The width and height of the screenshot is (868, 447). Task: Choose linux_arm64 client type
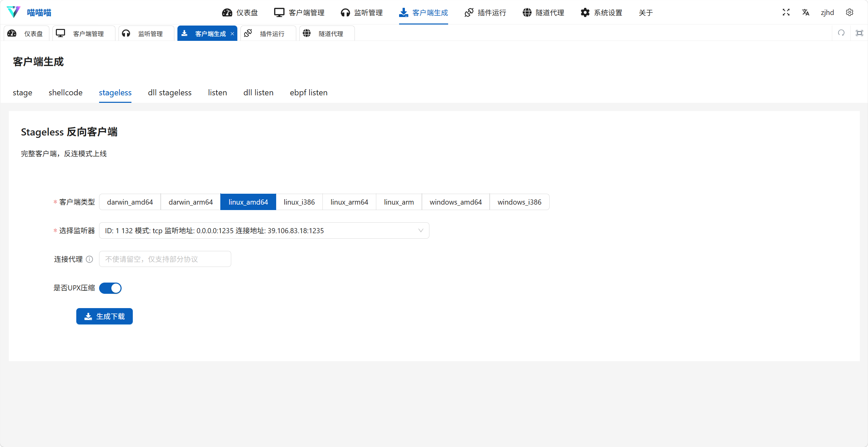pyautogui.click(x=349, y=202)
